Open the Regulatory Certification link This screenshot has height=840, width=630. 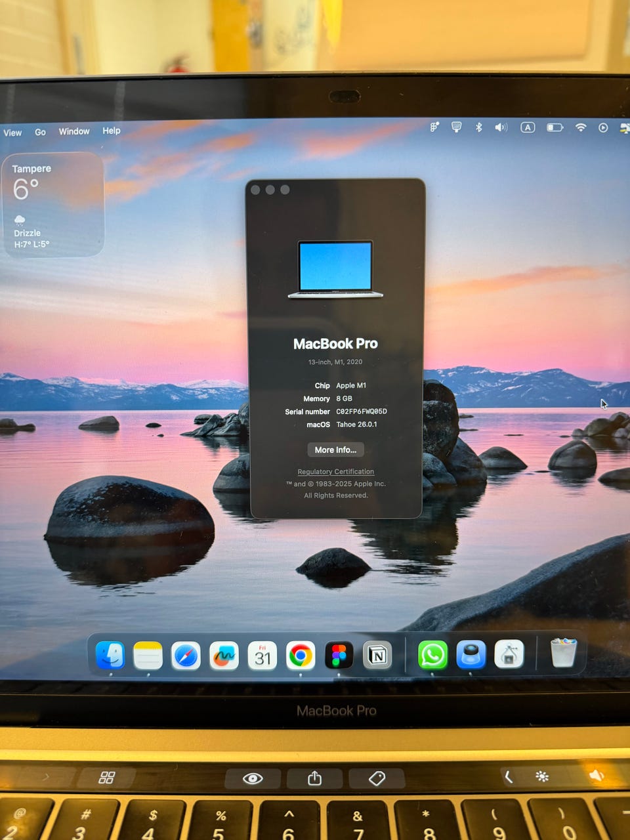[x=335, y=472]
